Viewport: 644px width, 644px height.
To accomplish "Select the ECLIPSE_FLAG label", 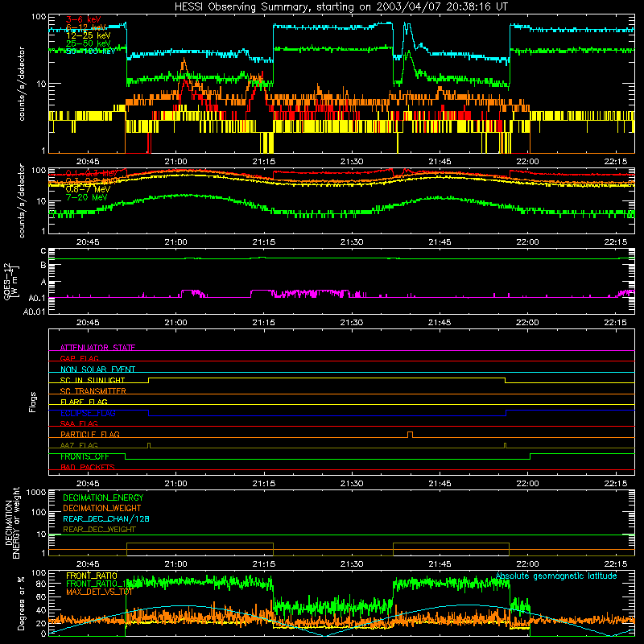I will click(x=88, y=413).
